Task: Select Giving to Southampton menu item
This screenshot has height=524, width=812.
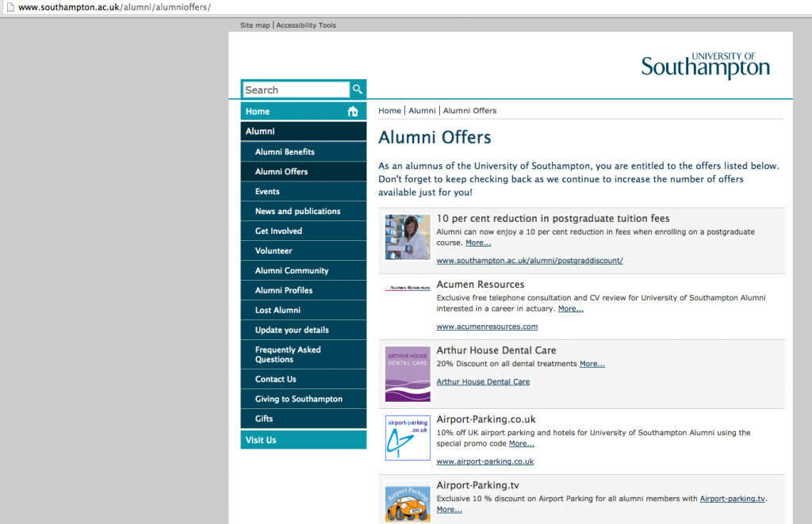Action: coord(304,400)
